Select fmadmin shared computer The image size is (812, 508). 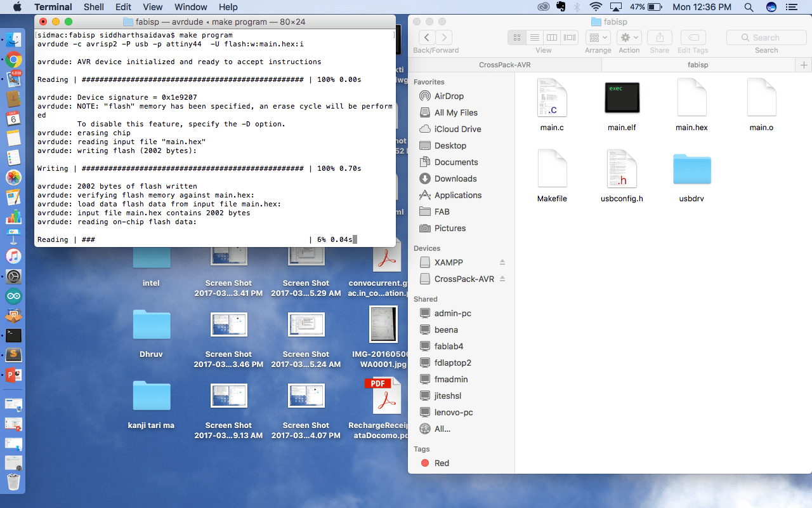450,379
